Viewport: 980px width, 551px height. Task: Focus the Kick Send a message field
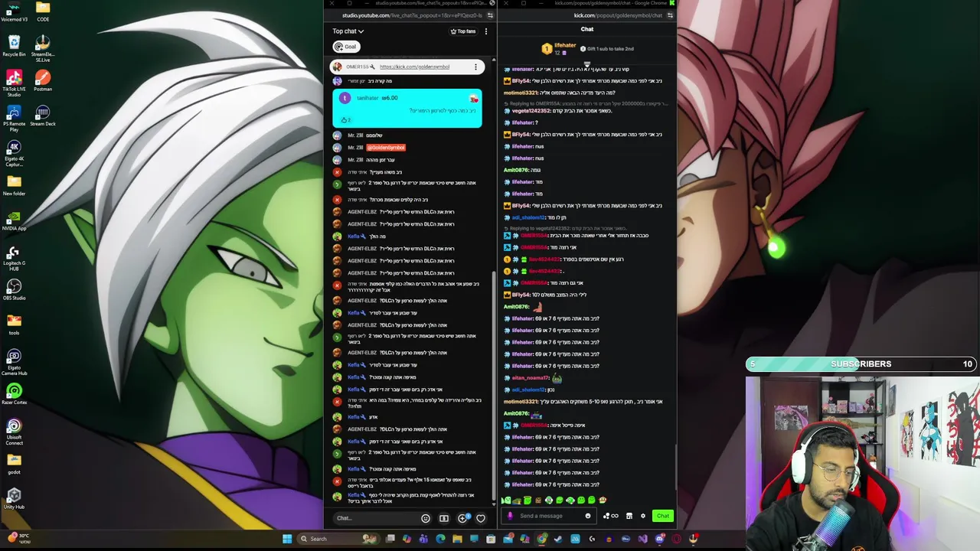tap(548, 516)
